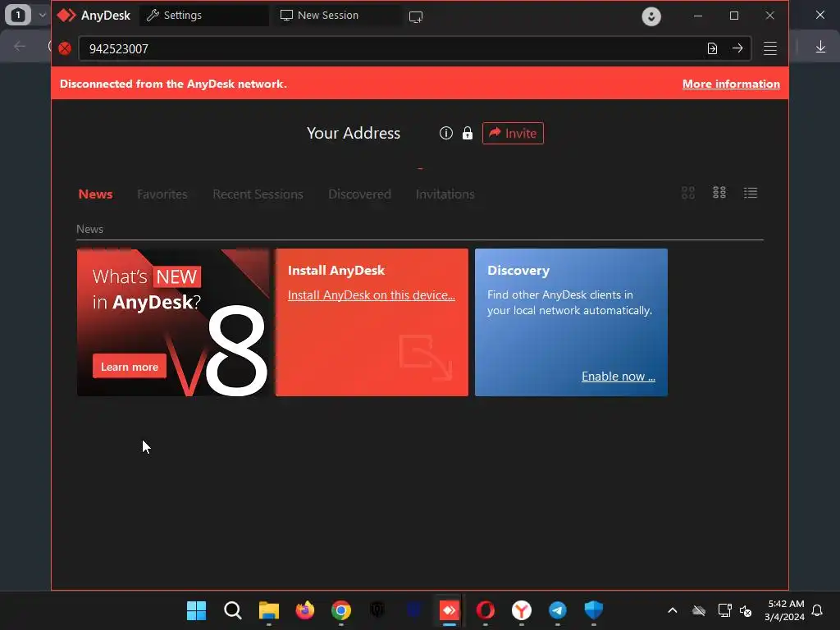Viewport: 840px width, 630px height.
Task: Click Install AnyDesk on this device link
Action: [372, 295]
